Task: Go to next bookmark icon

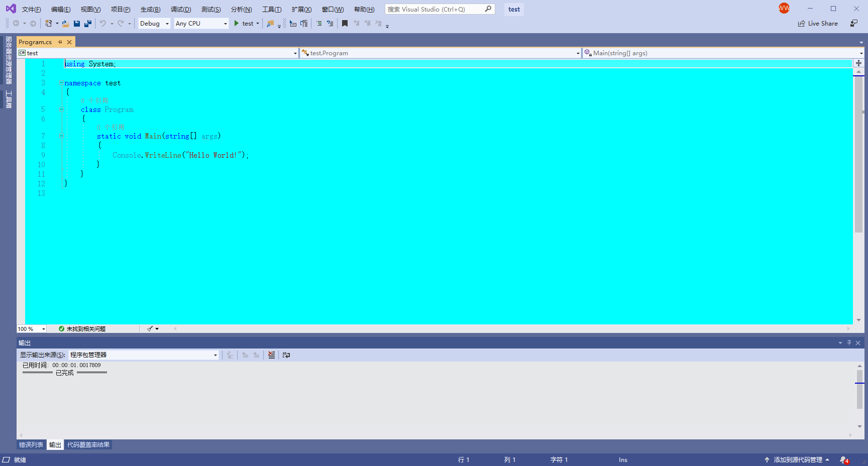Action: 367,24
